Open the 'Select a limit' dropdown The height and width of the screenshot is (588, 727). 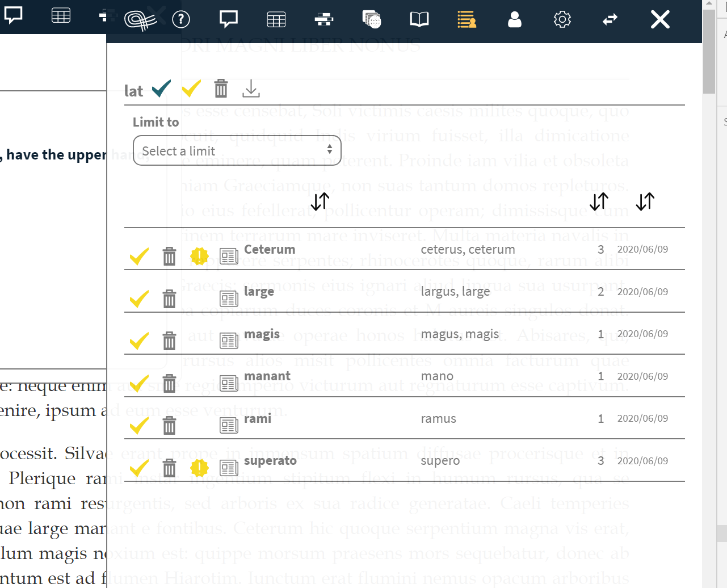tap(236, 150)
